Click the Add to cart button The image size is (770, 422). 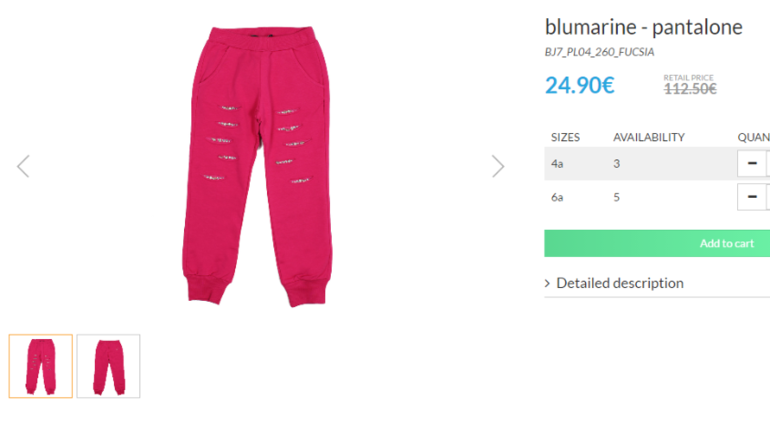tap(657, 243)
